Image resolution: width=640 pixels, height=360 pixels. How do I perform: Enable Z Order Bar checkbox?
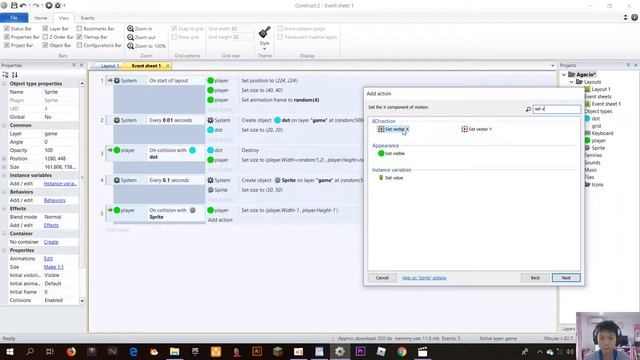45,37
